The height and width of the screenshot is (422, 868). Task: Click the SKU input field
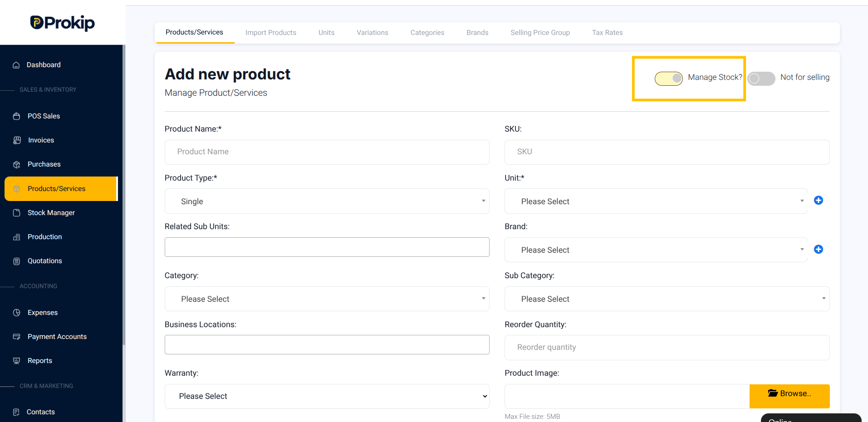[667, 152]
